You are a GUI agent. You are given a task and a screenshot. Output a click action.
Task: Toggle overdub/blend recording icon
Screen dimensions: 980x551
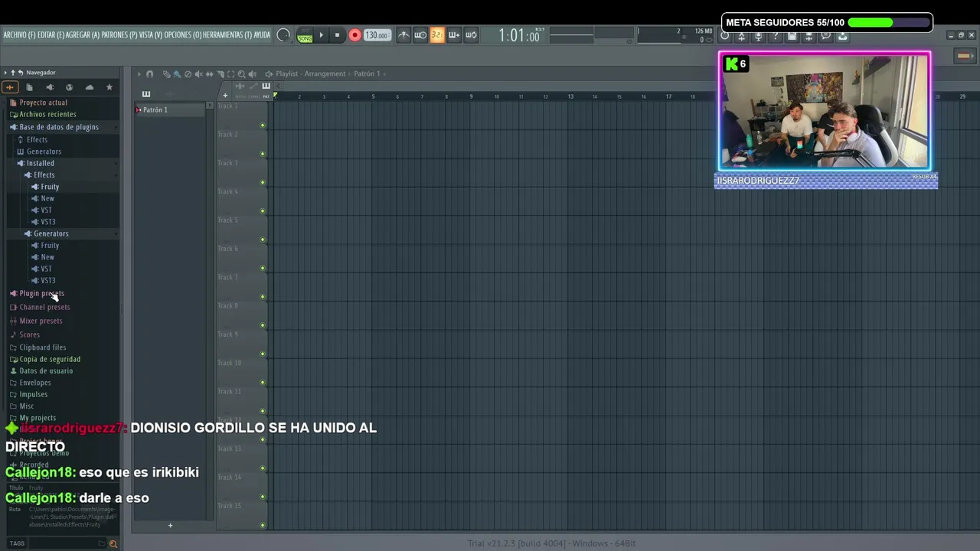454,35
